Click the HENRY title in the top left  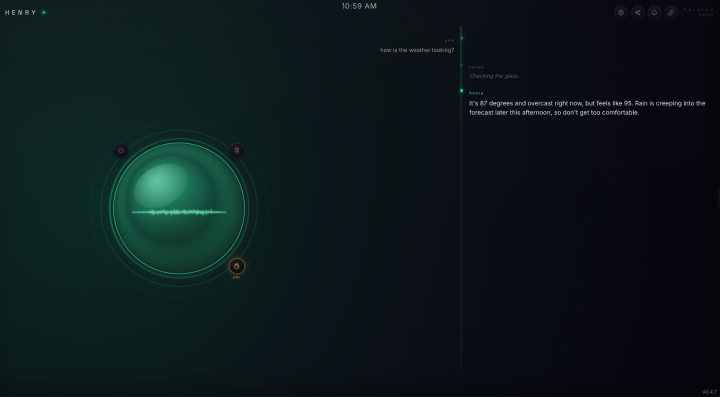(x=21, y=12)
